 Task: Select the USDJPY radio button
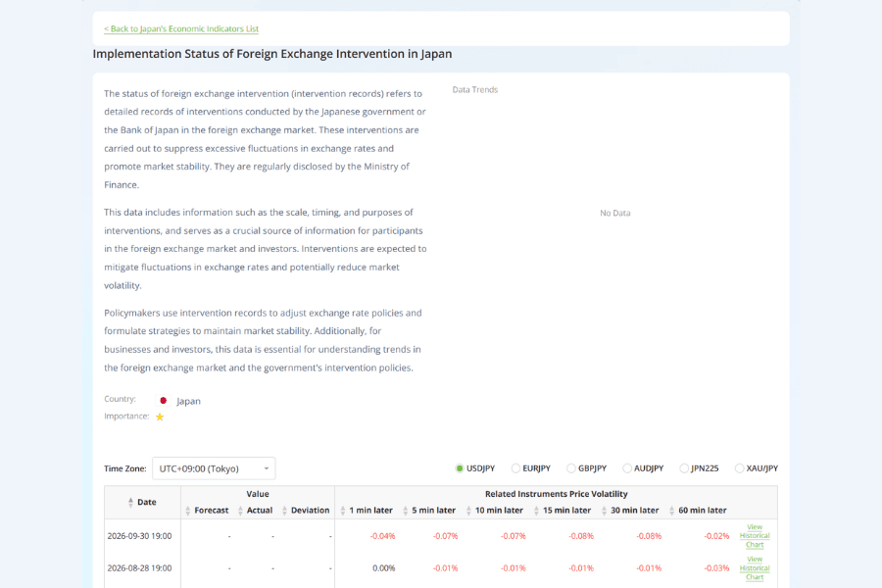click(x=459, y=468)
